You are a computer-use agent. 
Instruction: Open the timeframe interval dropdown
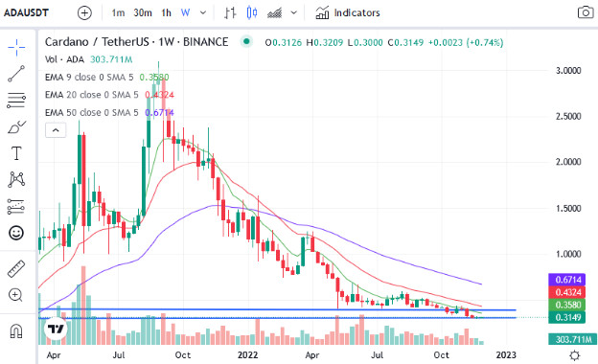(x=203, y=13)
